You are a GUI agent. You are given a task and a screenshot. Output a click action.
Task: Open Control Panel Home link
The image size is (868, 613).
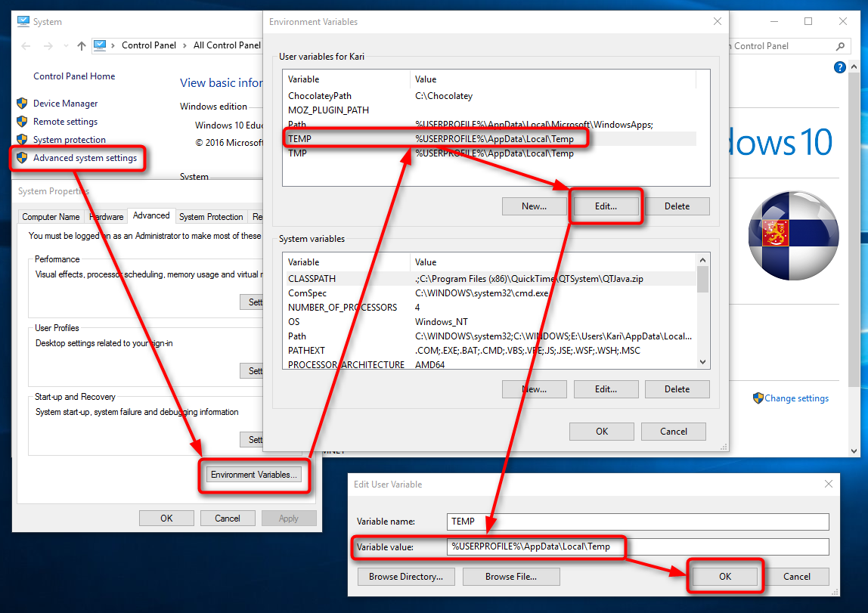pos(74,76)
